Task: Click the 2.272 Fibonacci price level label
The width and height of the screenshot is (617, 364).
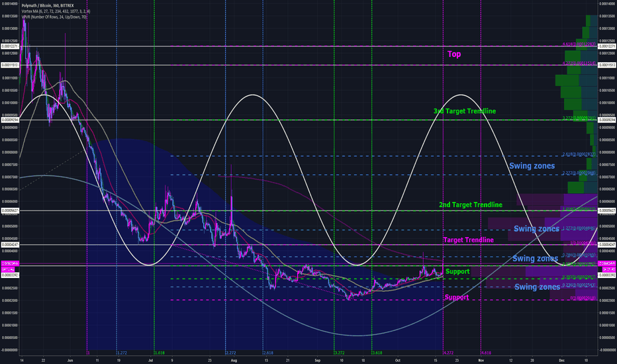Action: pyautogui.click(x=579, y=173)
